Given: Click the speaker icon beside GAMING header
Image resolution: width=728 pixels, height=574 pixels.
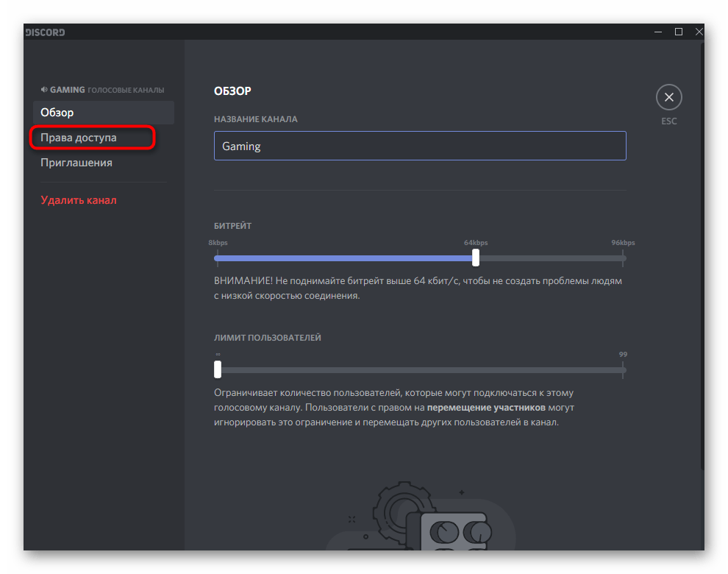Looking at the screenshot, I should pos(44,90).
